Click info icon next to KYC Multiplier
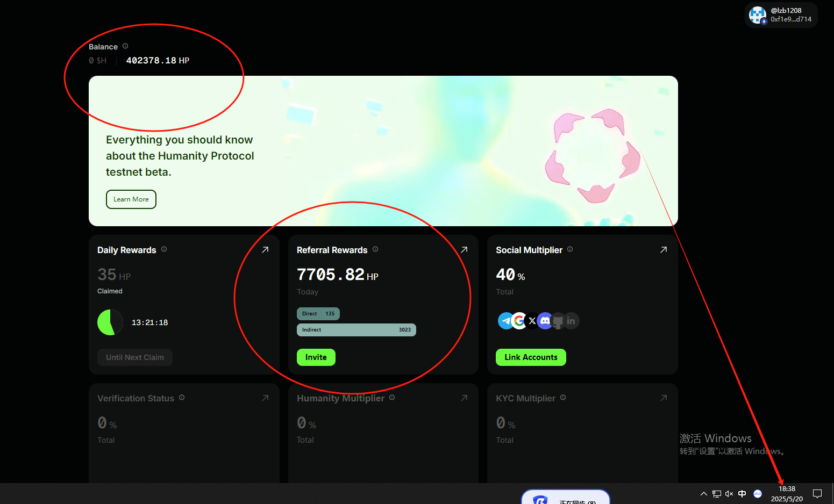 pos(563,398)
